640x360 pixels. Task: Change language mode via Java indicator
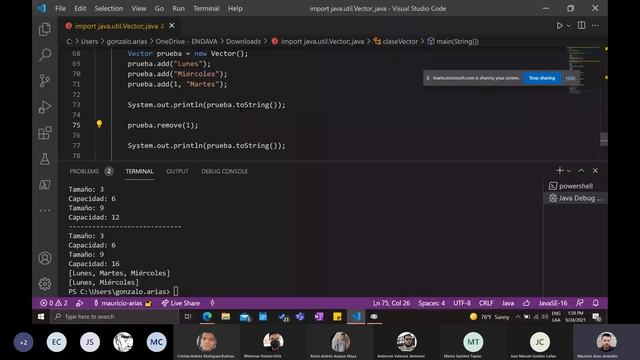[x=508, y=303]
